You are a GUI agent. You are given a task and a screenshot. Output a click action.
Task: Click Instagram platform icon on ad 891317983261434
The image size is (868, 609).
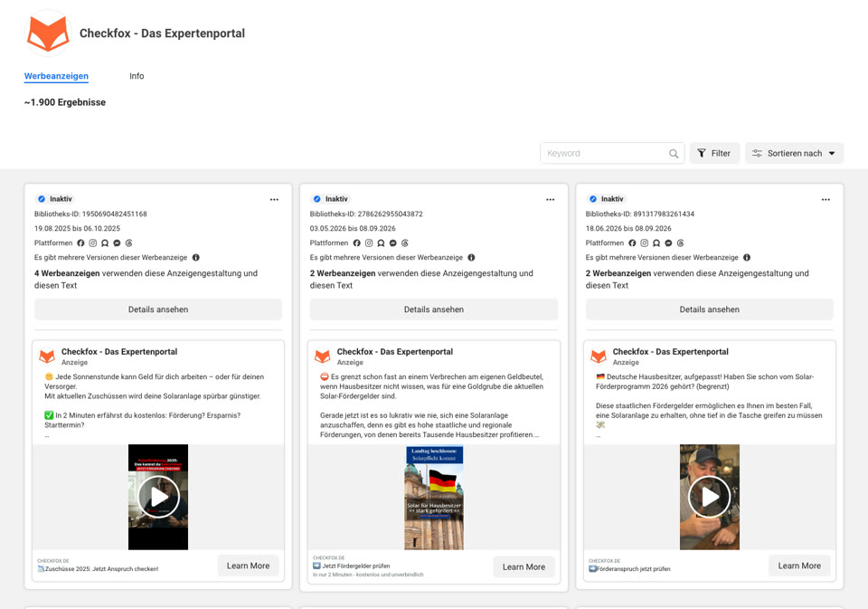tap(645, 243)
